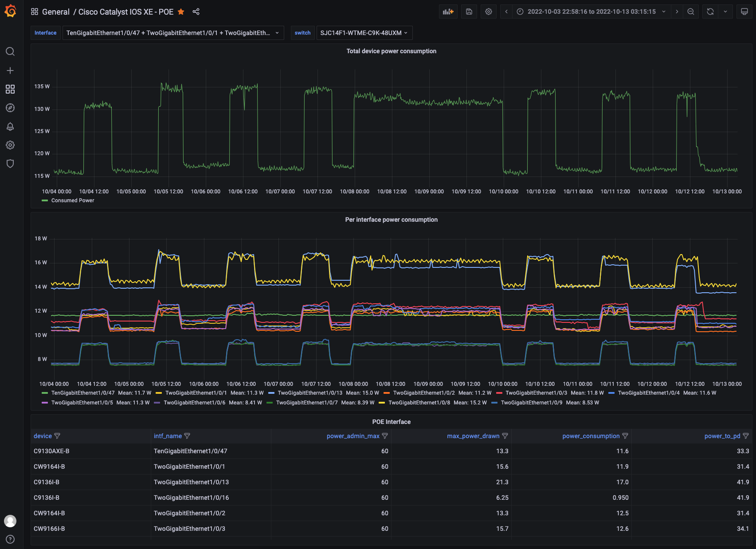The width and height of the screenshot is (756, 549).
Task: Filter the power_to_pd column
Action: click(x=746, y=436)
